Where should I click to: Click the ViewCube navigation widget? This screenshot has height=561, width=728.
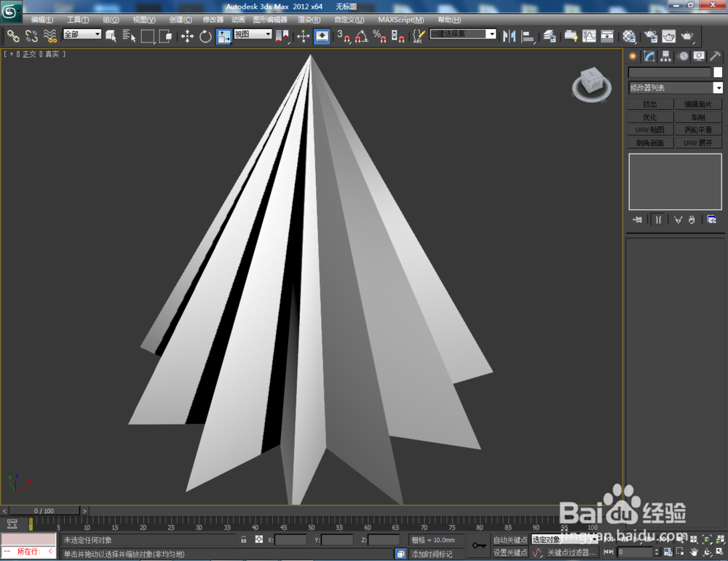tap(591, 84)
